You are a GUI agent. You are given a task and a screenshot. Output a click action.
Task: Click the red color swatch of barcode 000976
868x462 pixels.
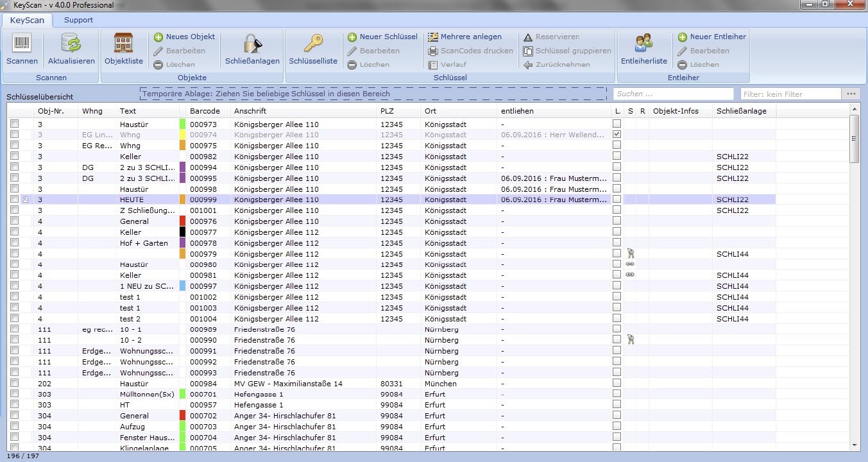coord(182,221)
